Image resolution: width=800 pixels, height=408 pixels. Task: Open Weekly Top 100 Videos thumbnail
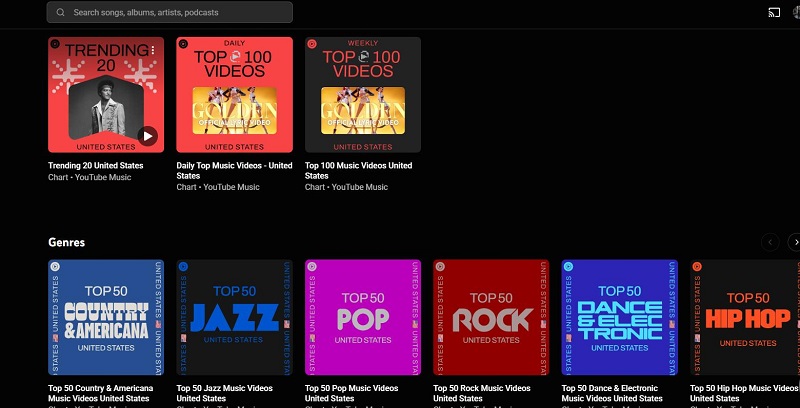pos(363,95)
